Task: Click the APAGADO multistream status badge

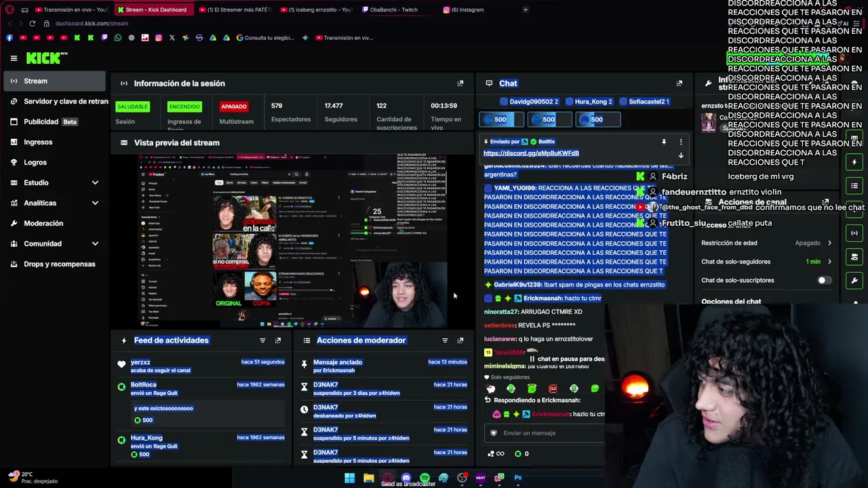Action: (234, 106)
